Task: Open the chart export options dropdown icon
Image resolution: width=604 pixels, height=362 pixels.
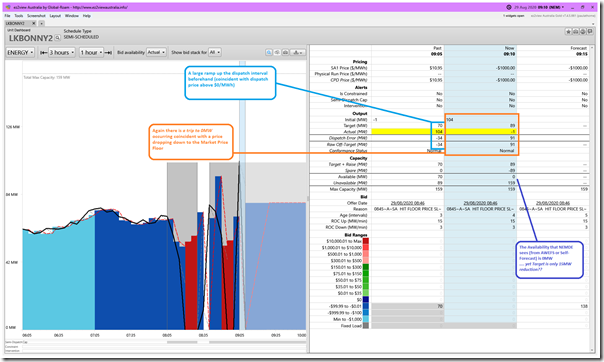Action: [298, 52]
